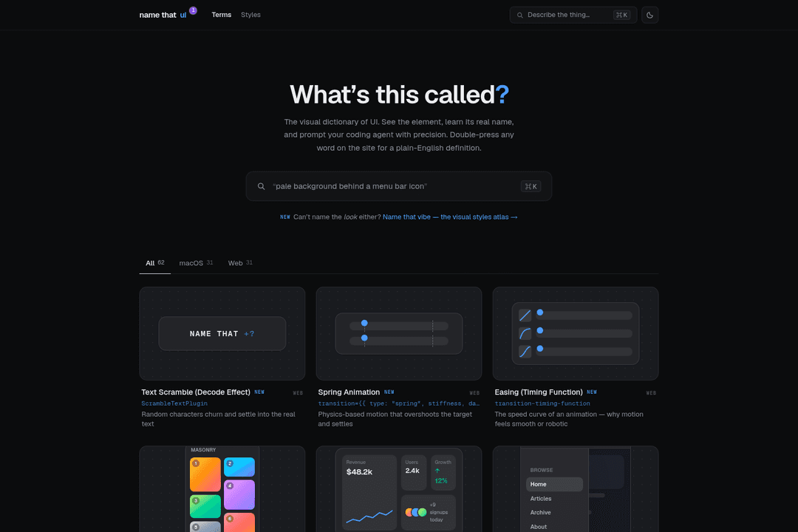Click the transition-timing-function code label
798x532 pixels.
pos(542,403)
